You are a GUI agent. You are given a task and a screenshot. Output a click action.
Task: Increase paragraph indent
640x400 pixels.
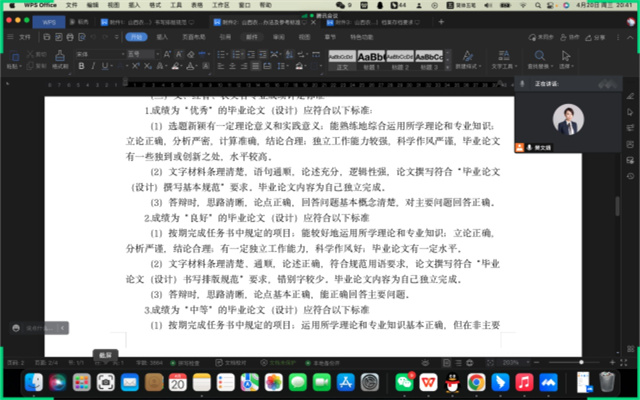click(x=262, y=54)
